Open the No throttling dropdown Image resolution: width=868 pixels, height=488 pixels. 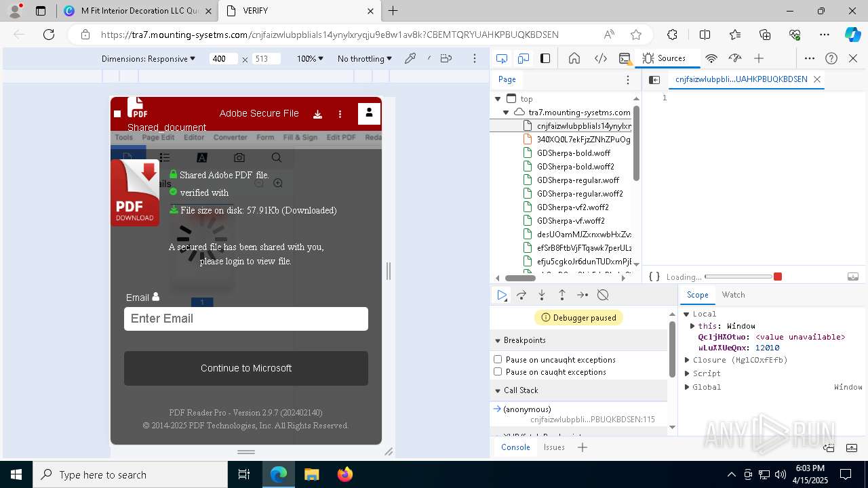point(365,59)
